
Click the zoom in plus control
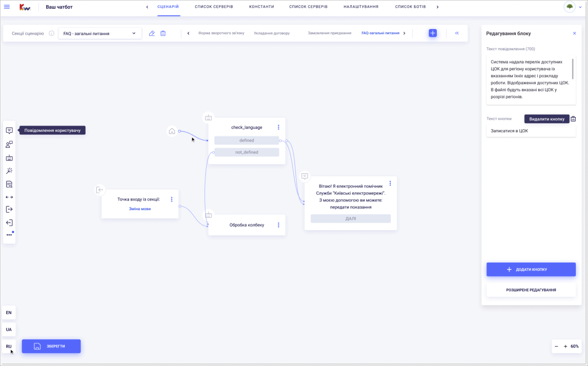tap(565, 346)
